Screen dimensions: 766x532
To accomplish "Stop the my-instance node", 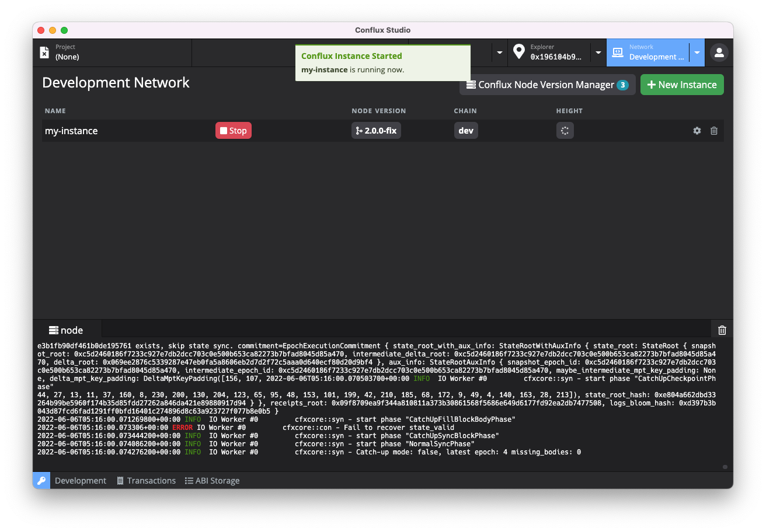I will pos(234,131).
